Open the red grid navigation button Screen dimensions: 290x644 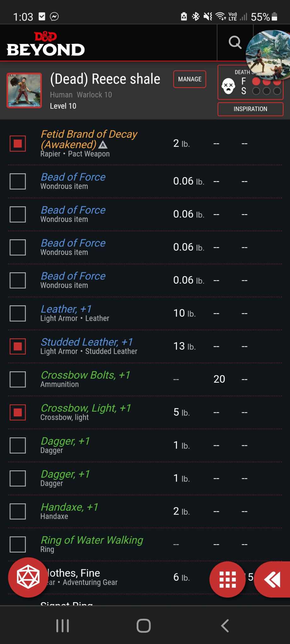click(227, 579)
